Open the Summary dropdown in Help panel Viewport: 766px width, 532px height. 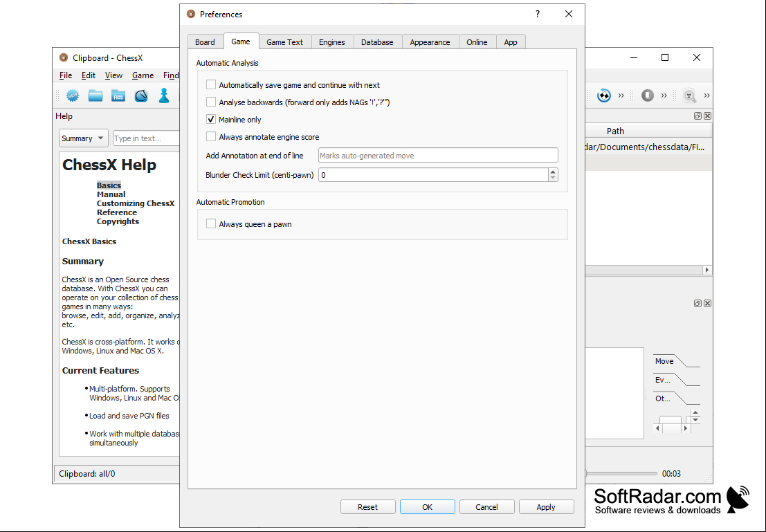(x=84, y=138)
